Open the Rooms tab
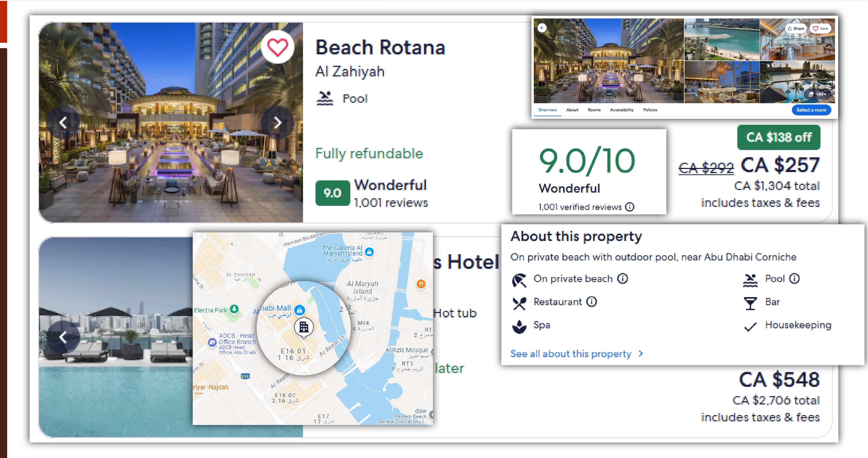The image size is (868, 458). pyautogui.click(x=594, y=110)
